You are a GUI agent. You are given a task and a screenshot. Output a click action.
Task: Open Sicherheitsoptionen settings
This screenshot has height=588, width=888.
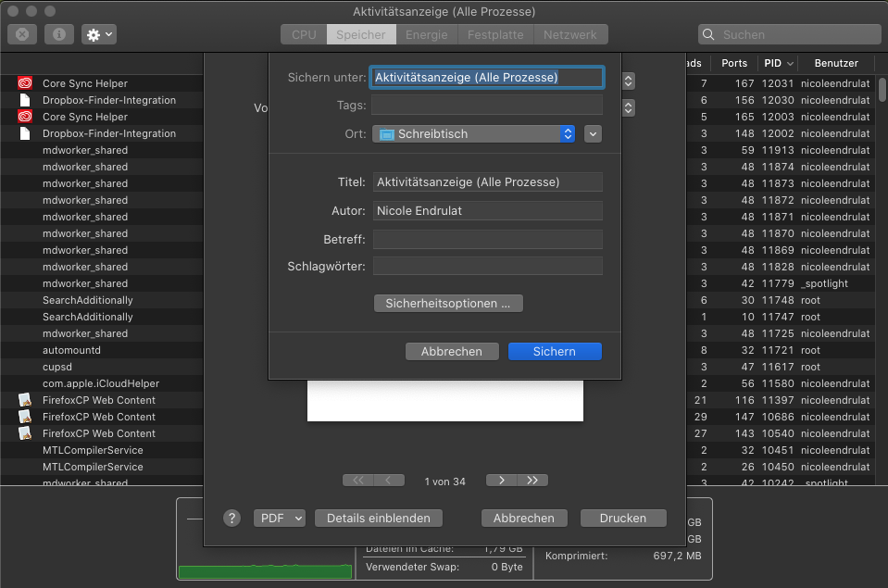pos(448,303)
